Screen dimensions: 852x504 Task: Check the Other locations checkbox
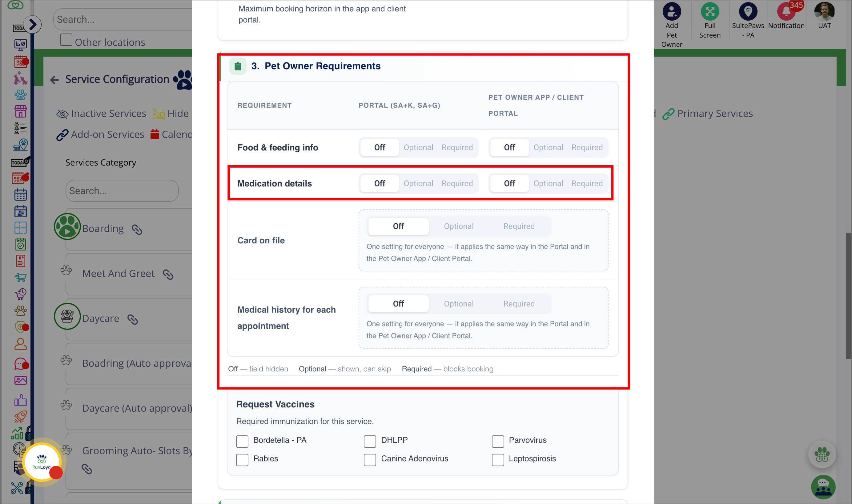(x=66, y=40)
